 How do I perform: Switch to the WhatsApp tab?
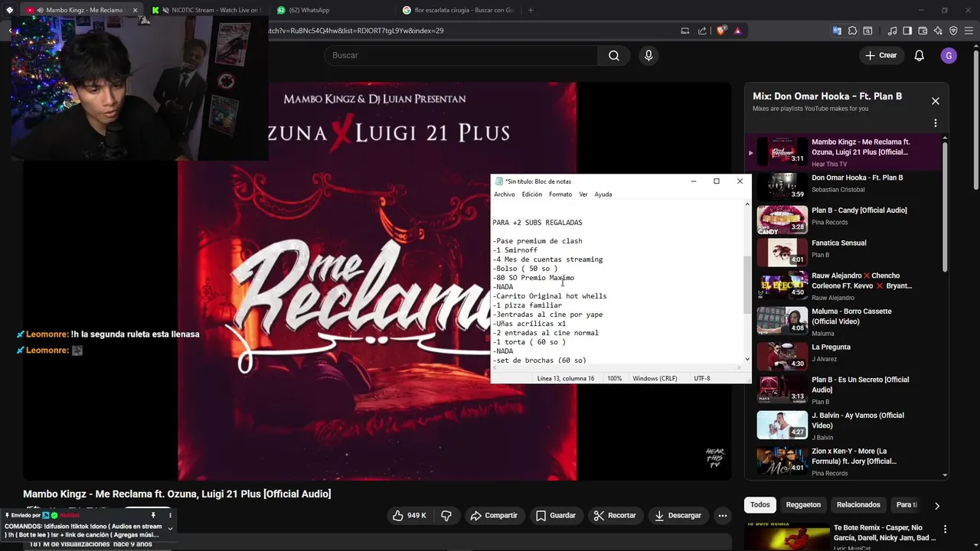(332, 10)
